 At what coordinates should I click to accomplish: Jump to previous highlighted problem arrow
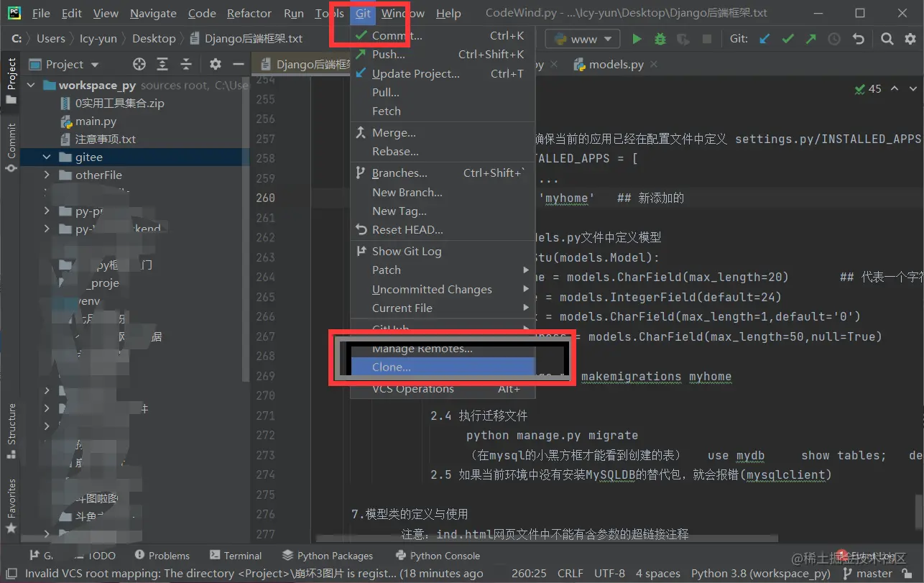tap(895, 88)
